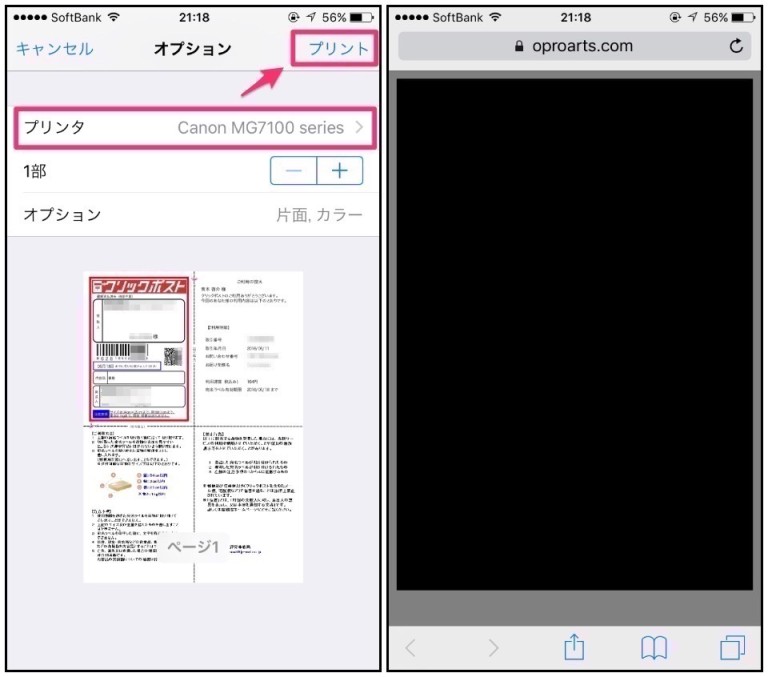
Task: Tap 21:18 clock in right phone status bar
Action: click(x=576, y=18)
